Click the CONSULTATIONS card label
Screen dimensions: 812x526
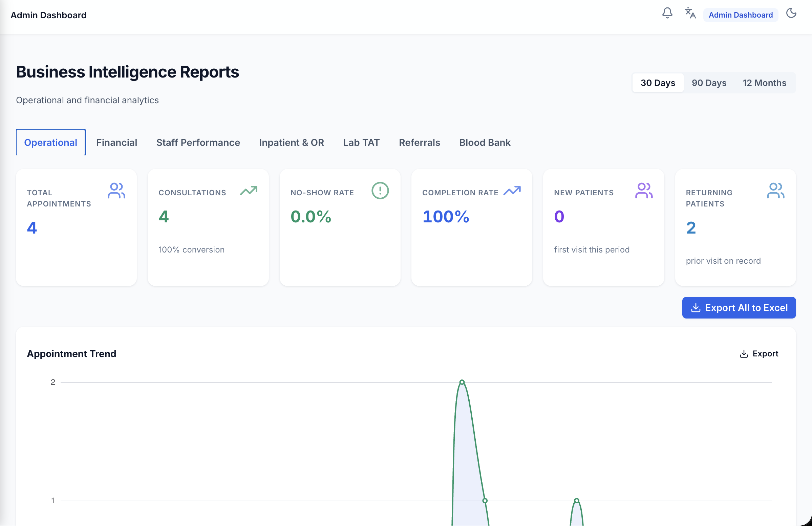192,193
